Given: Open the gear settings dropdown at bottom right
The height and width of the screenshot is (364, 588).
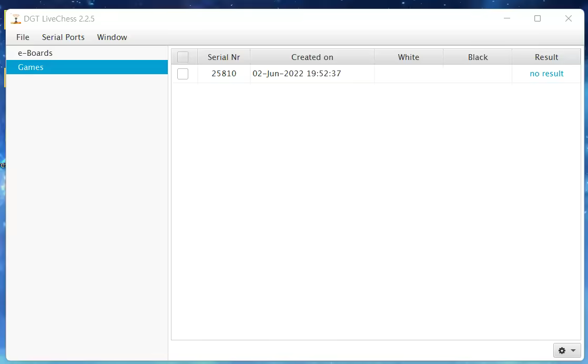Looking at the screenshot, I should coord(566,350).
